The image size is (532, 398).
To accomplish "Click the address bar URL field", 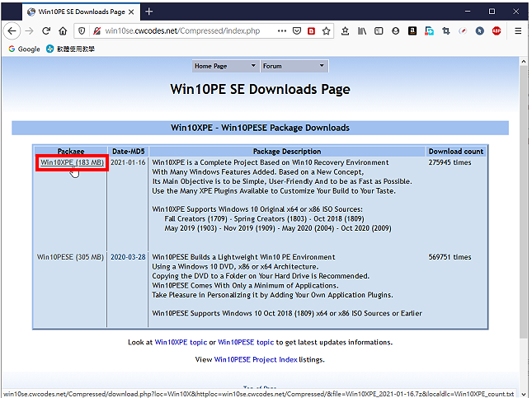I will (182, 31).
